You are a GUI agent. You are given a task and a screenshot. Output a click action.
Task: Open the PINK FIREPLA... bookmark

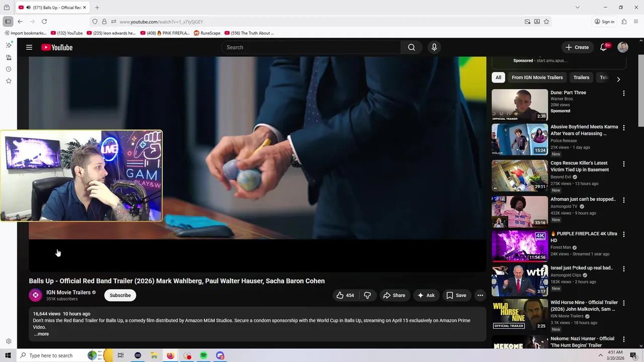point(165,33)
